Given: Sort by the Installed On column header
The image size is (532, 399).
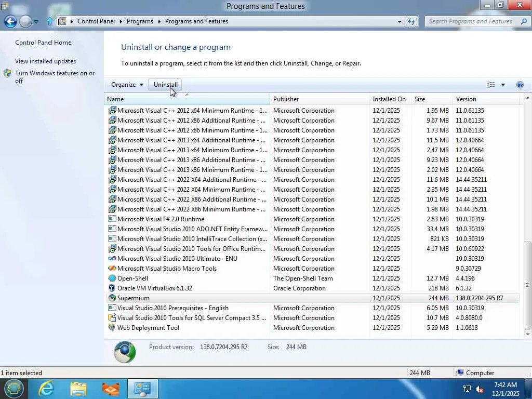Looking at the screenshot, I should tap(390, 99).
